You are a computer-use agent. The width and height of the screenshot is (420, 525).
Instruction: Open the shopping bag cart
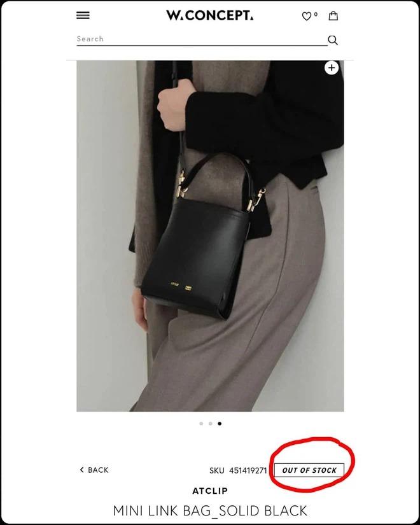[333, 16]
